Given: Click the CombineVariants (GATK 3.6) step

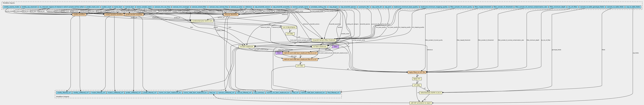Looking at the screenshot, I should click(202, 21).
